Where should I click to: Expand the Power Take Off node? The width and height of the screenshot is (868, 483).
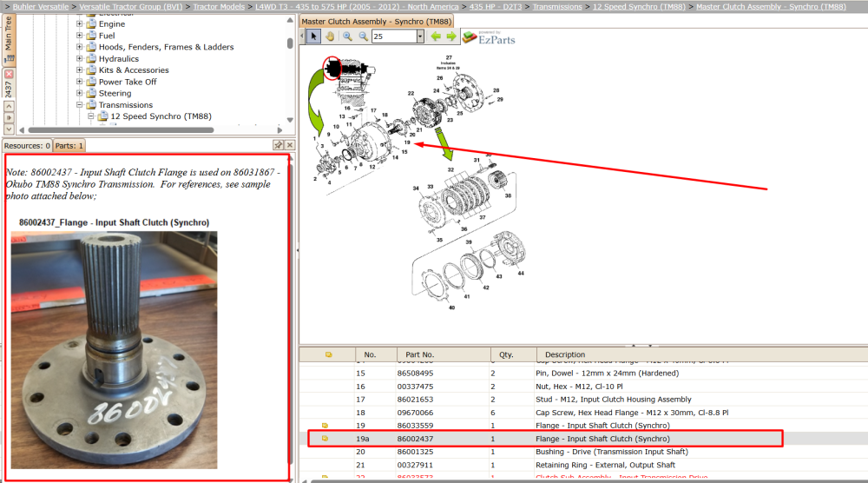79,82
